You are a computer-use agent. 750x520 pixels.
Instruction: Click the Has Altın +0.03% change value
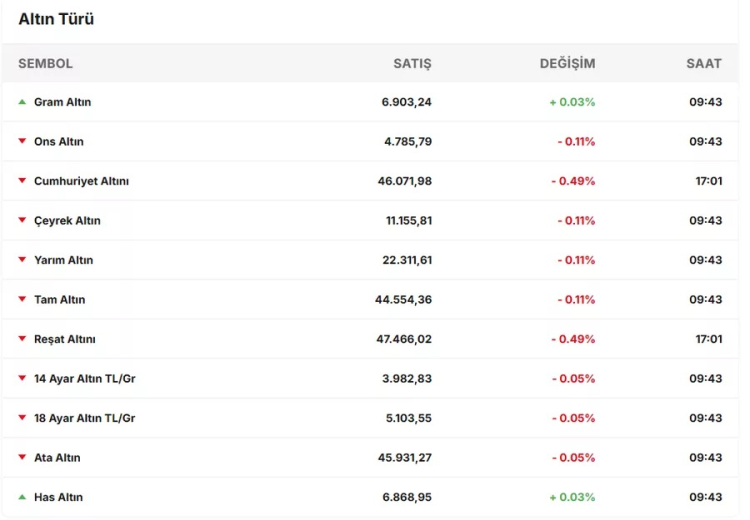[572, 497]
